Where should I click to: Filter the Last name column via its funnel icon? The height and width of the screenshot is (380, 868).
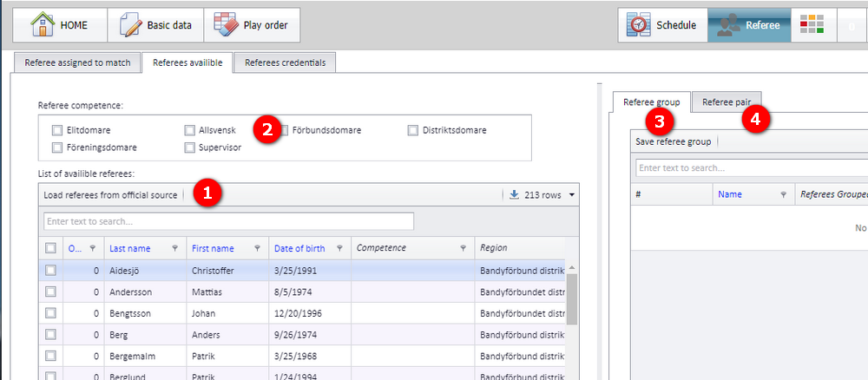pyautogui.click(x=175, y=248)
